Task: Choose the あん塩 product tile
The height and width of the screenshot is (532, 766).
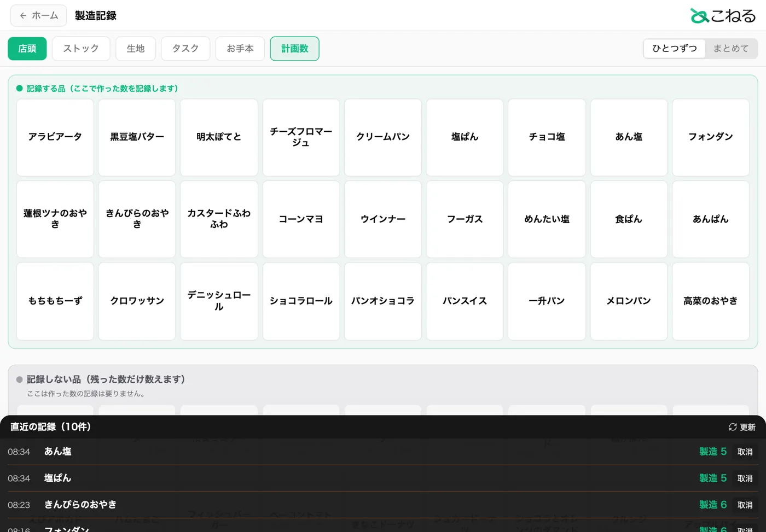Action: [x=629, y=137]
